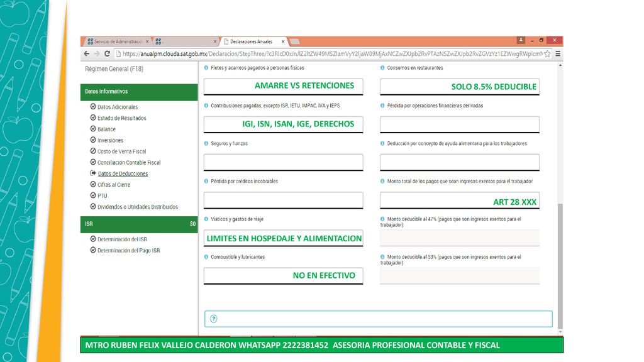Click the scrollbar down arrow
Screen dimensions: 644x362
560,332
